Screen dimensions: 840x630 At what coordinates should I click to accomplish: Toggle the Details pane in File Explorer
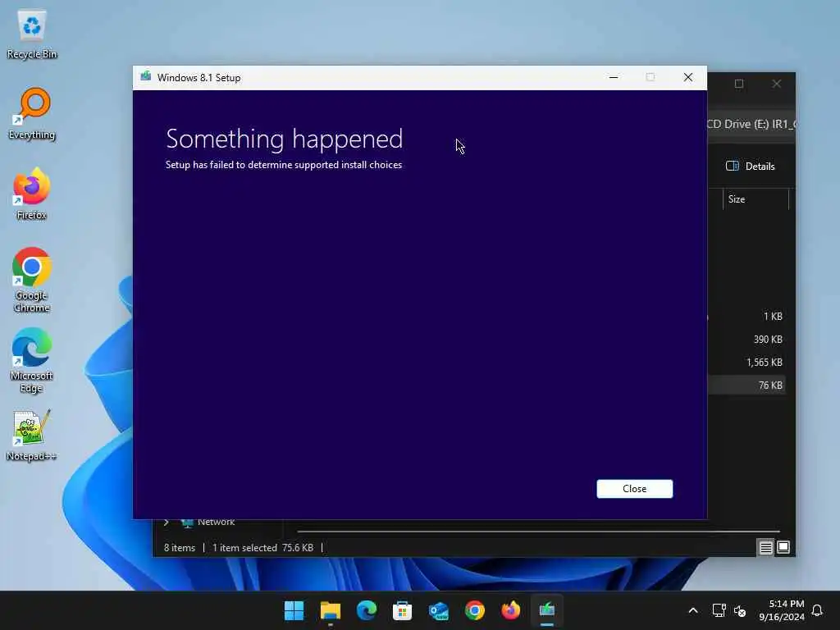pyautogui.click(x=750, y=166)
